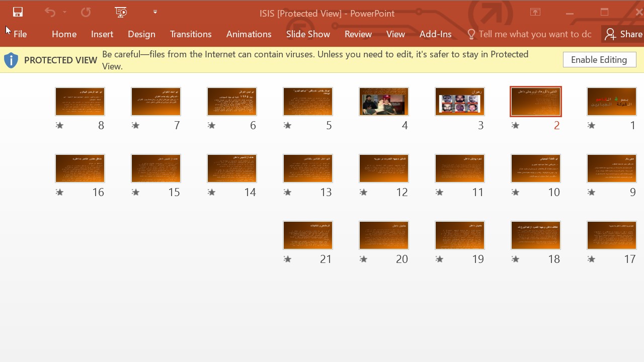Click transition star icon under slide 5
Image resolution: width=644 pixels, height=362 pixels.
287,125
